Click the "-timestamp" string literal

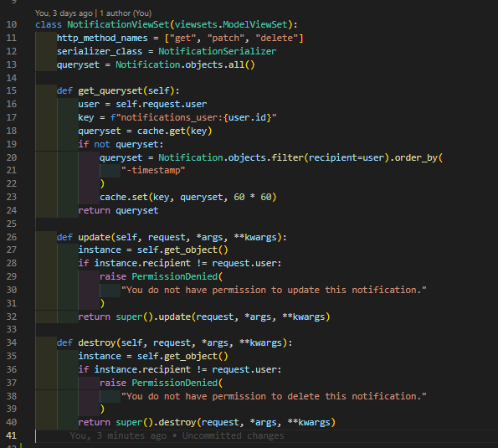pyautogui.click(x=153, y=170)
